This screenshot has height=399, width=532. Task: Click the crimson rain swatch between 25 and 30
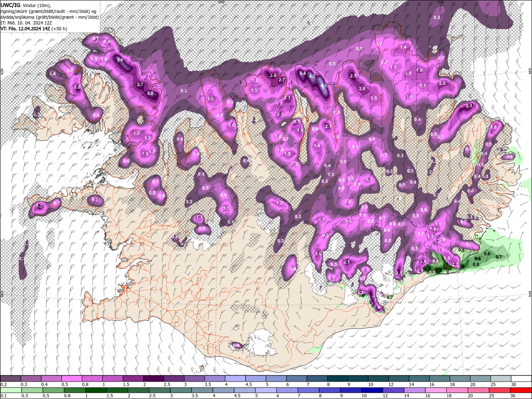(499, 390)
